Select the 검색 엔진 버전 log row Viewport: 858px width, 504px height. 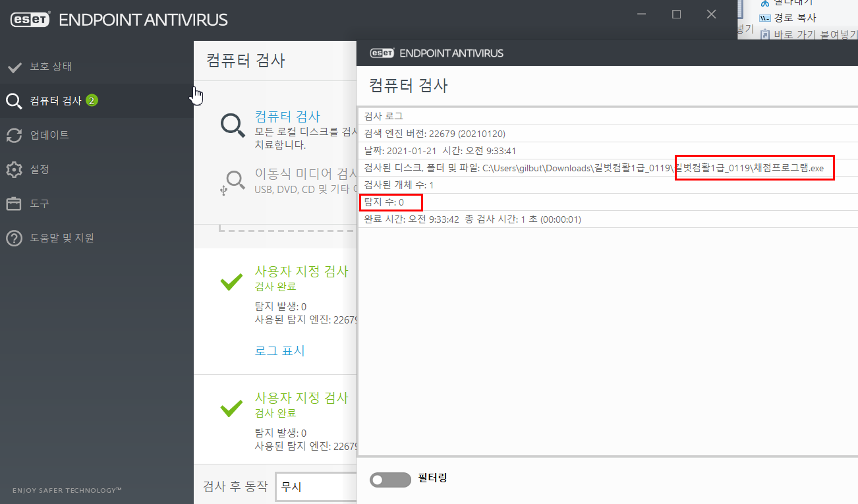tap(435, 134)
